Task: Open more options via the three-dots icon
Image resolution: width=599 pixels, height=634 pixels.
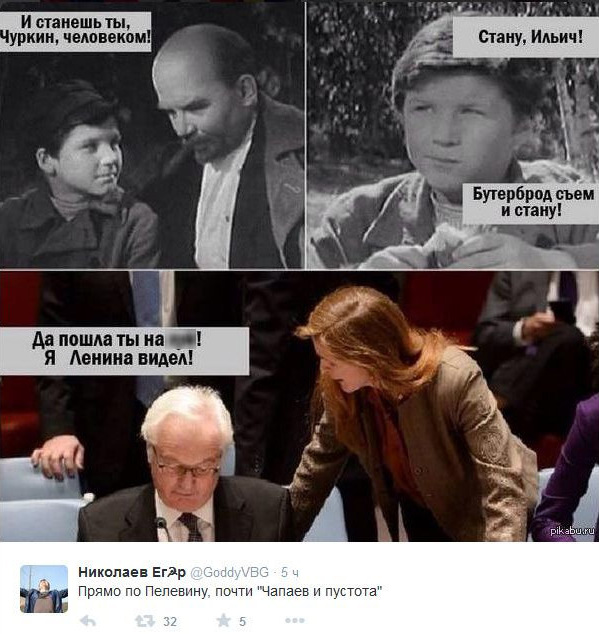Action: coord(294,621)
